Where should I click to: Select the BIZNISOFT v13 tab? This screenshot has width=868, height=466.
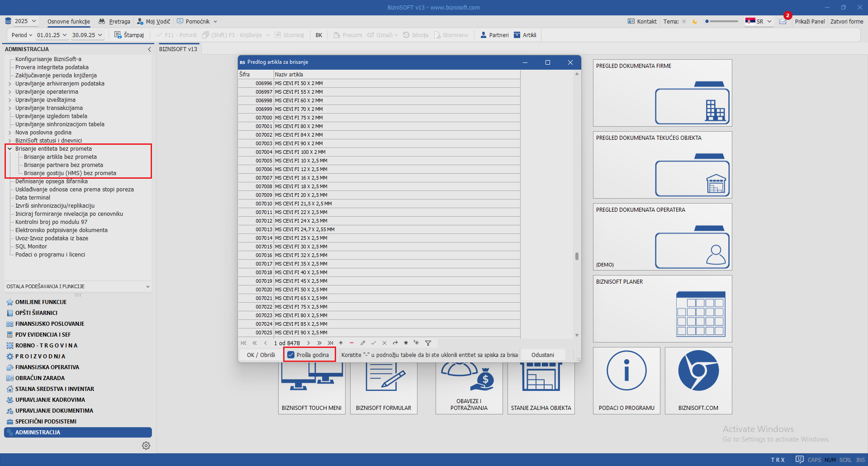pyautogui.click(x=178, y=49)
